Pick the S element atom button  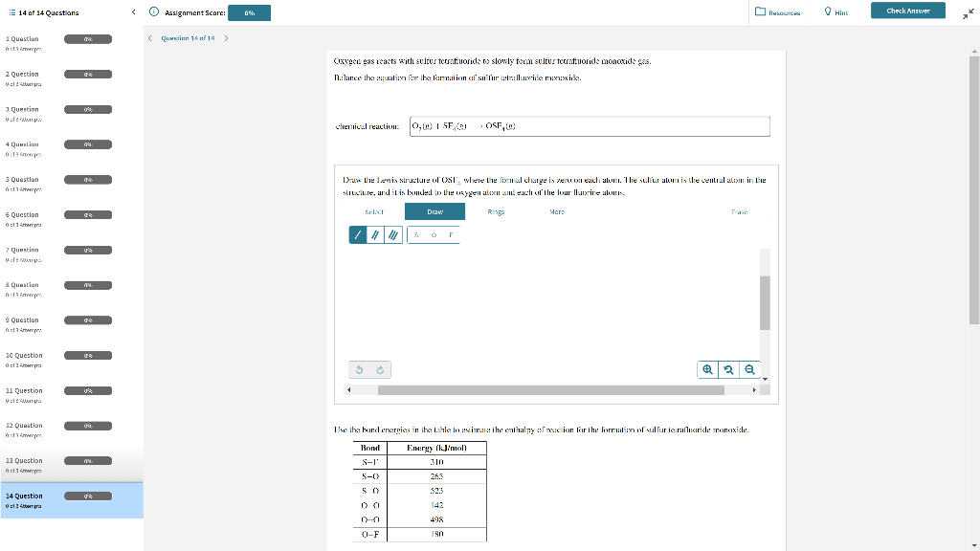pos(415,234)
